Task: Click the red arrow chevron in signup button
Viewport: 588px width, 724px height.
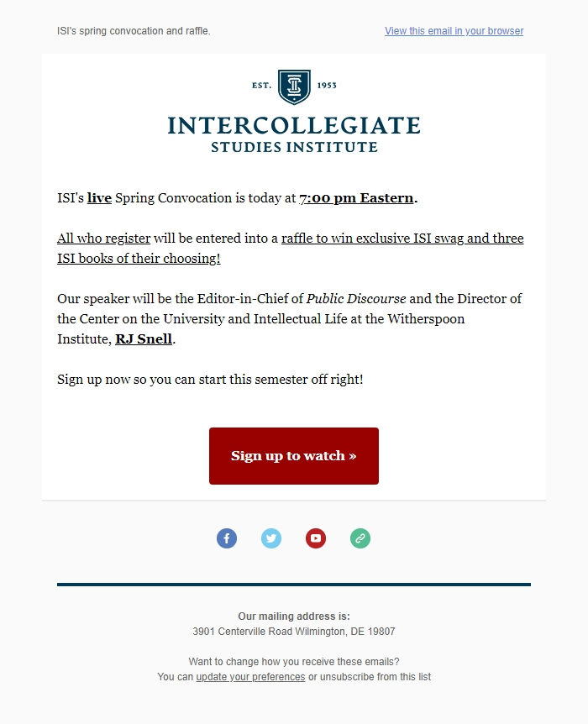Action: (353, 455)
